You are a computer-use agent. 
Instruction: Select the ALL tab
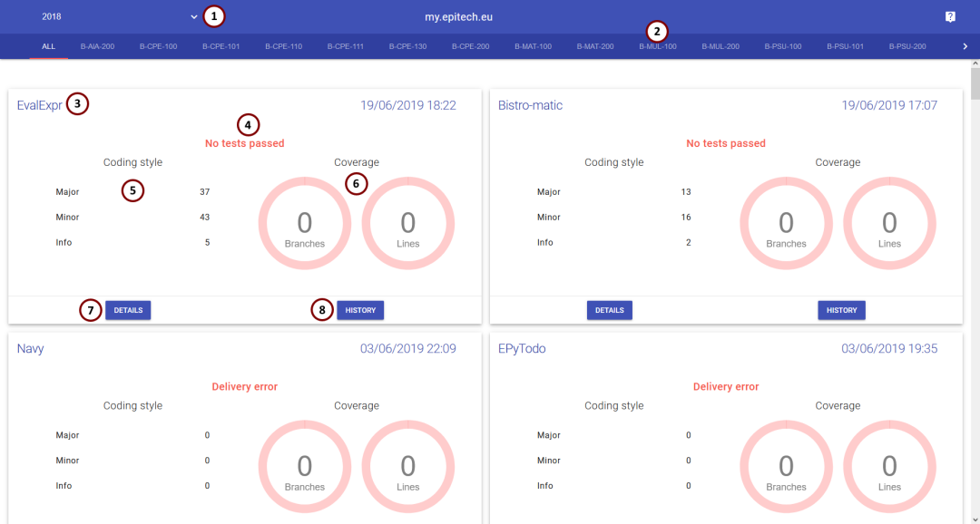click(x=48, y=46)
